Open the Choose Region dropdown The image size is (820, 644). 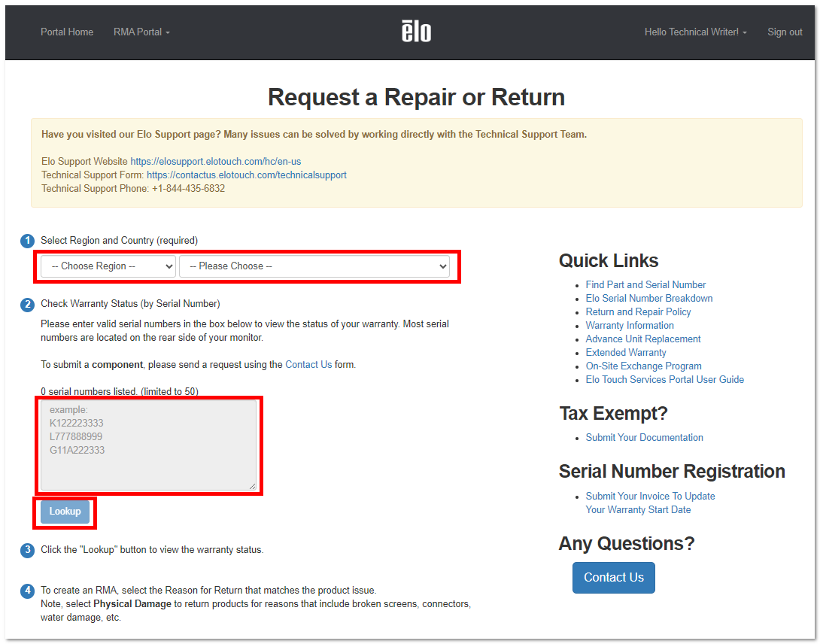[108, 266]
